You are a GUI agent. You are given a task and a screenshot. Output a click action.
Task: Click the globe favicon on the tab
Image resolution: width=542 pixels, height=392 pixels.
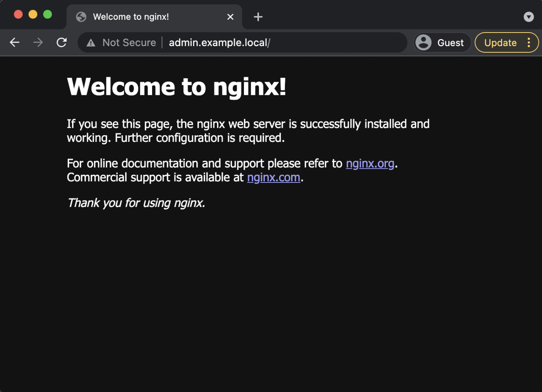click(x=81, y=17)
